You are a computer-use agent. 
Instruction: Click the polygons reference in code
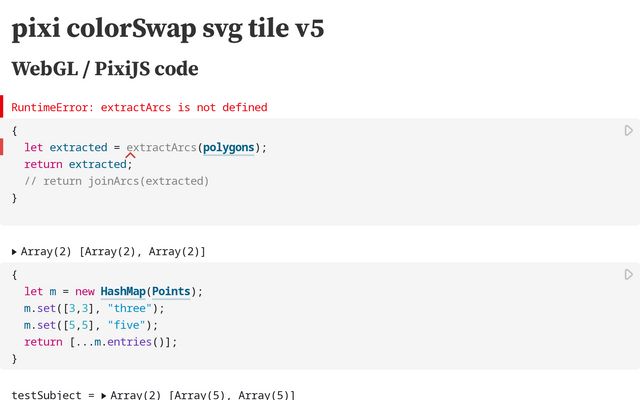pyautogui.click(x=228, y=148)
